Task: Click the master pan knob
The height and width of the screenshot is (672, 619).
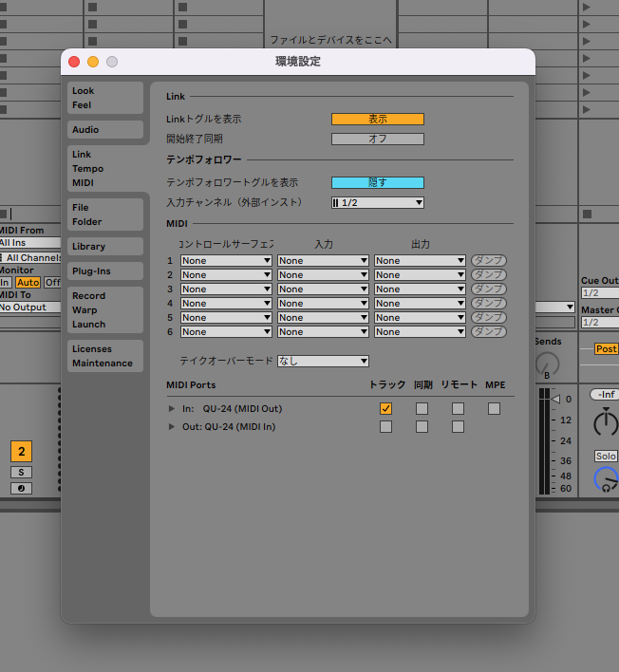Action: 605,423
